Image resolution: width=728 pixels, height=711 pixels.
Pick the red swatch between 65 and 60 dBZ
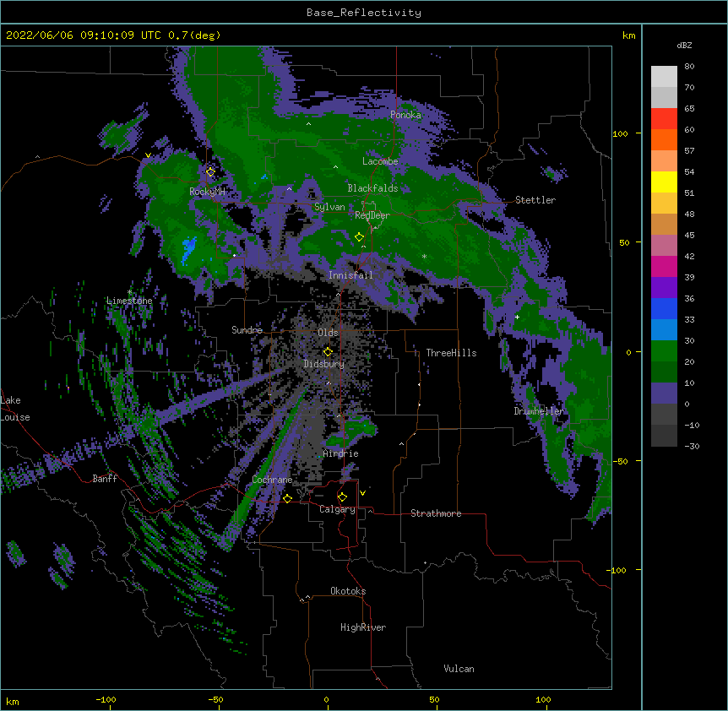(664, 118)
